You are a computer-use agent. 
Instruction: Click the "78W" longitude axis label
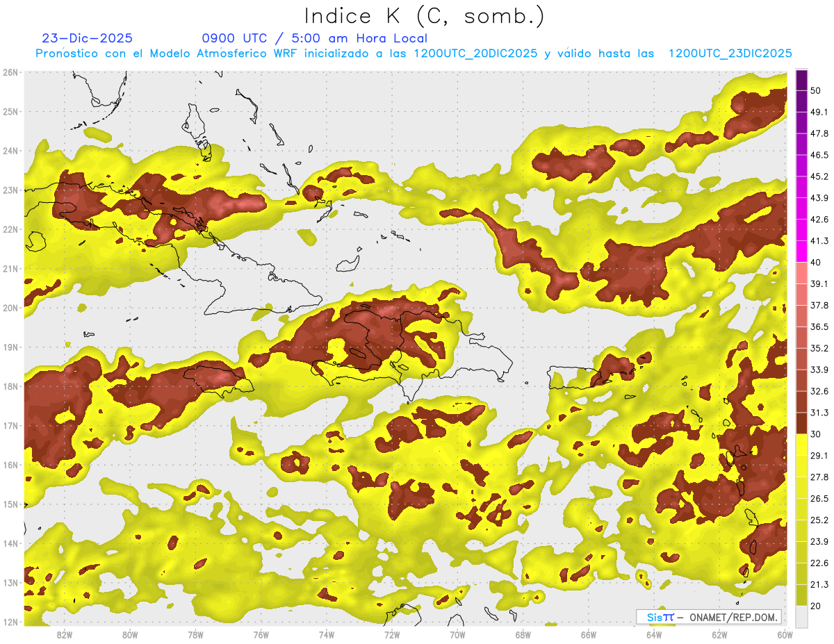click(195, 635)
